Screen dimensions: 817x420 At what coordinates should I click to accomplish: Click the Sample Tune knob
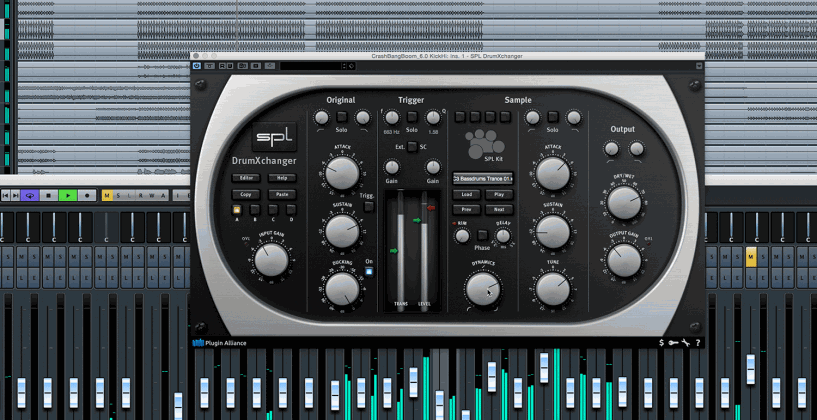coord(552,289)
